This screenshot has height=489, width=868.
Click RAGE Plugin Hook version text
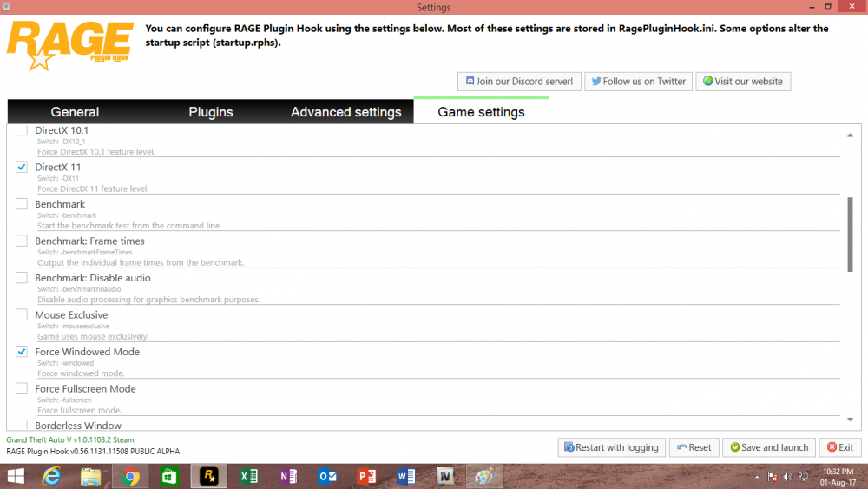[x=93, y=452]
